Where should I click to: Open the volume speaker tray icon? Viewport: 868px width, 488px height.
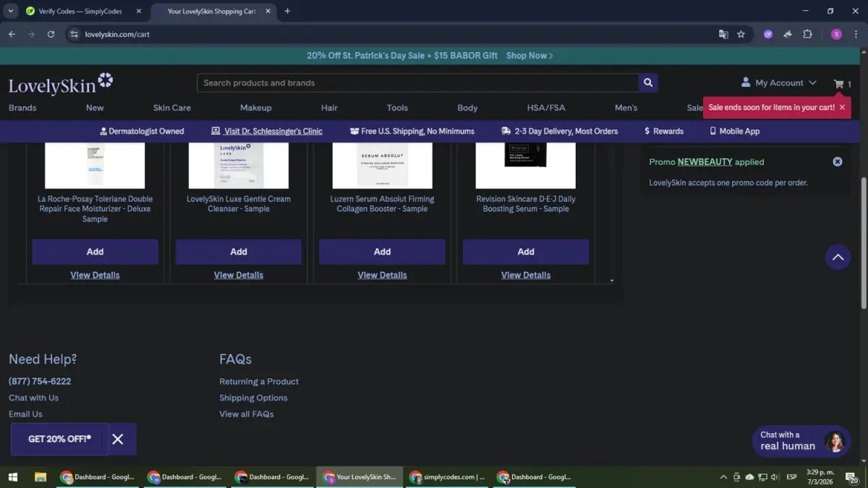775,477
